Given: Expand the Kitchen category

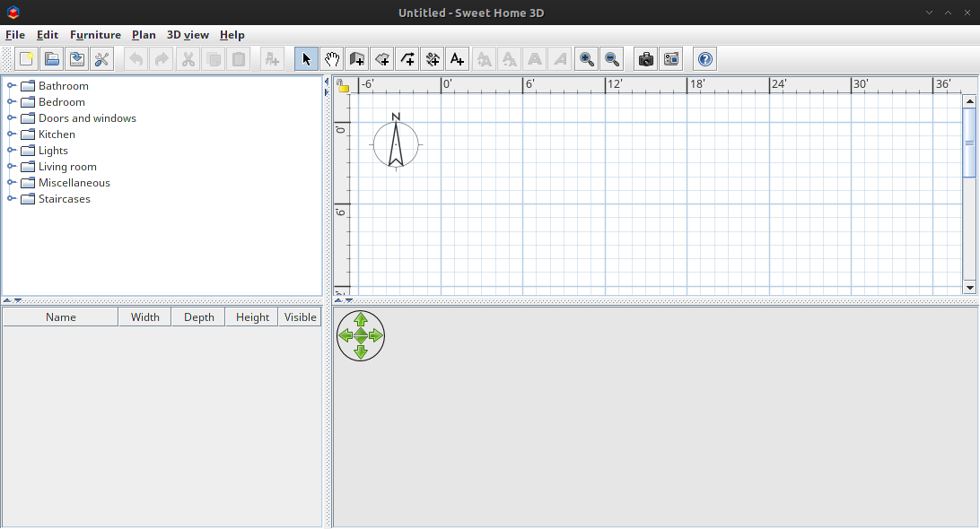Looking at the screenshot, I should click(12, 134).
